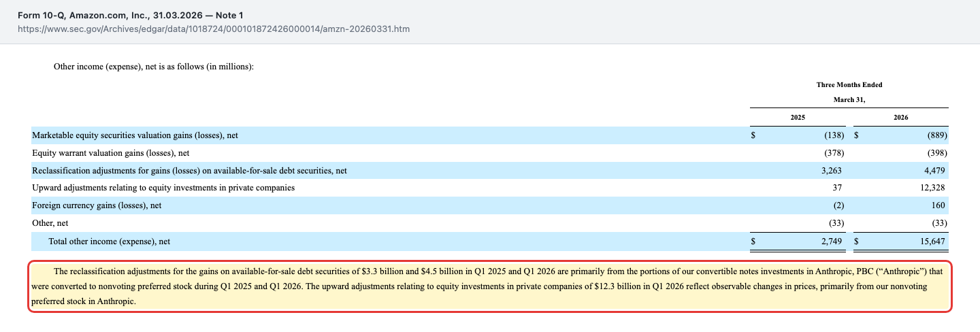Select 'Other income (expense), net is as follows' text
Screen dimensions: 980x332
coord(154,67)
